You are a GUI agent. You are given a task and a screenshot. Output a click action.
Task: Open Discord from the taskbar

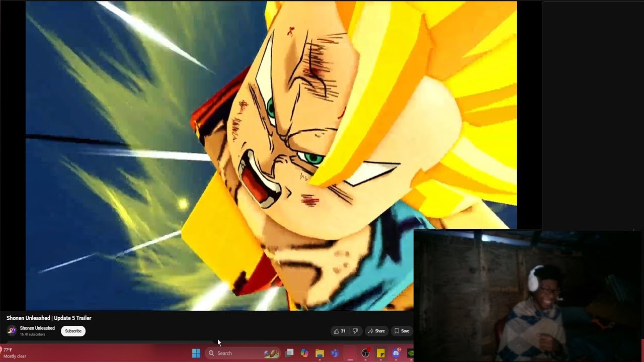click(396, 353)
